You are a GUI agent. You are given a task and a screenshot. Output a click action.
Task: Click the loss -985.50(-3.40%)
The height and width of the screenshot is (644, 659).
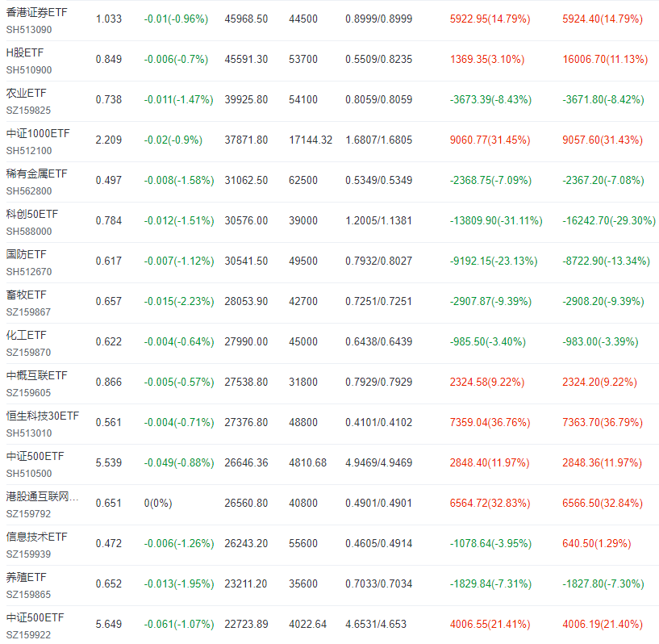click(x=487, y=342)
